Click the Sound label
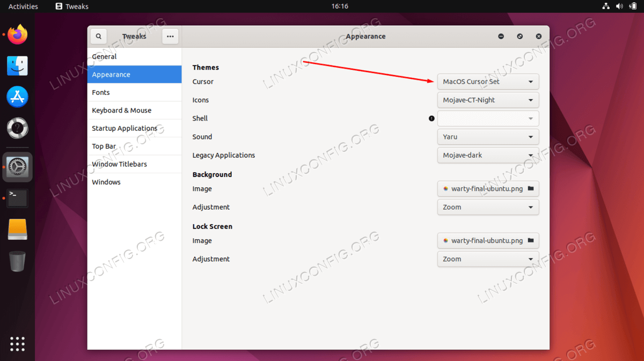The width and height of the screenshot is (644, 361). pos(202,137)
